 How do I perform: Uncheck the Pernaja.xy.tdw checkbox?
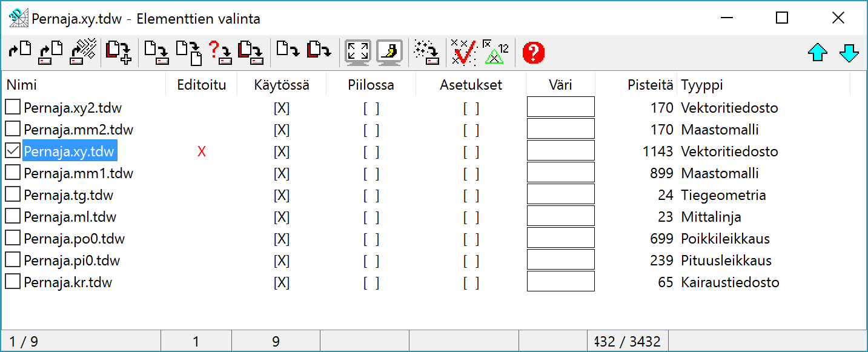click(13, 151)
